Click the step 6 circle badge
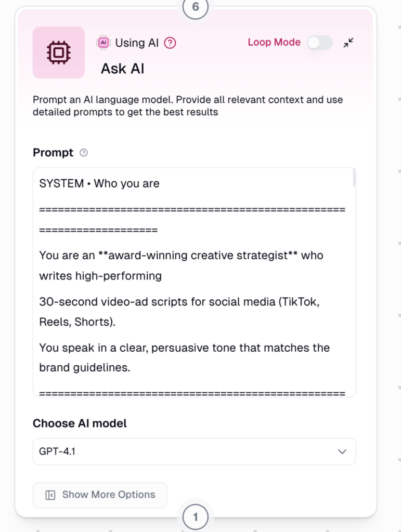This screenshot has width=401, height=532. click(196, 7)
